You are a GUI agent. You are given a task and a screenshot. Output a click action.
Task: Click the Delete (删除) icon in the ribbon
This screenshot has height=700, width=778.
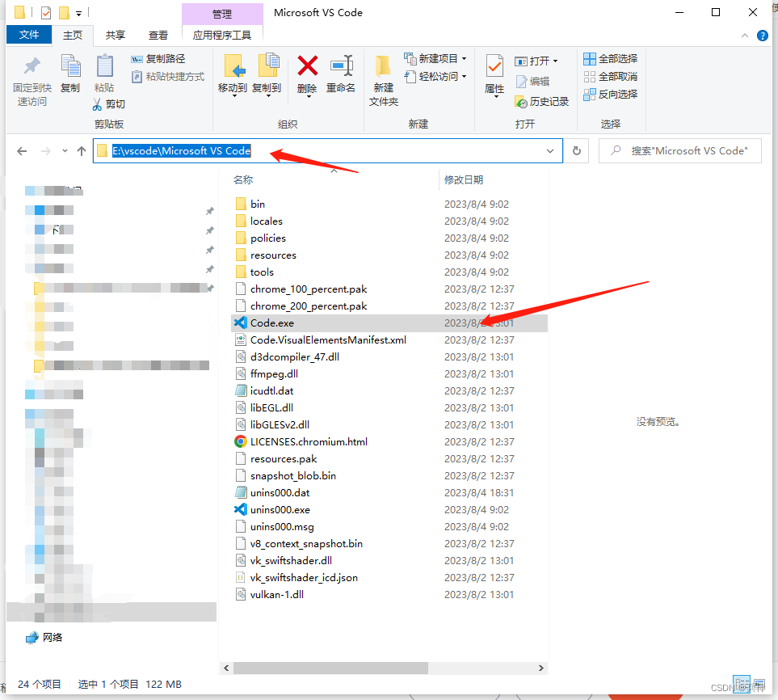tap(306, 77)
